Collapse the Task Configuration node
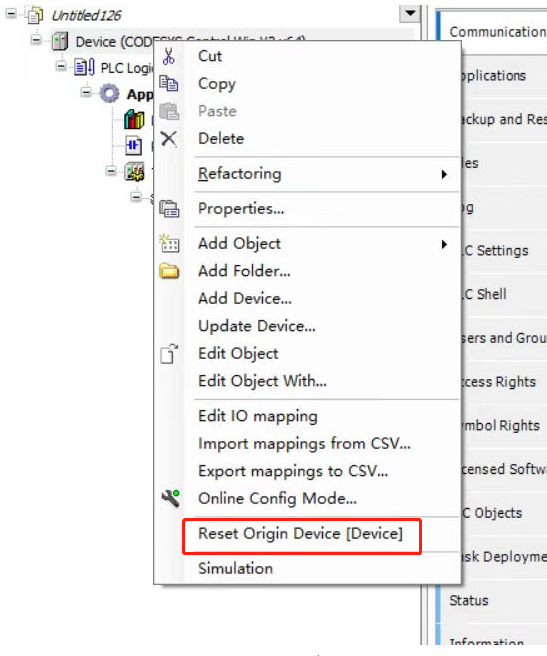Screen dimensions: 547x656 pos(111,170)
